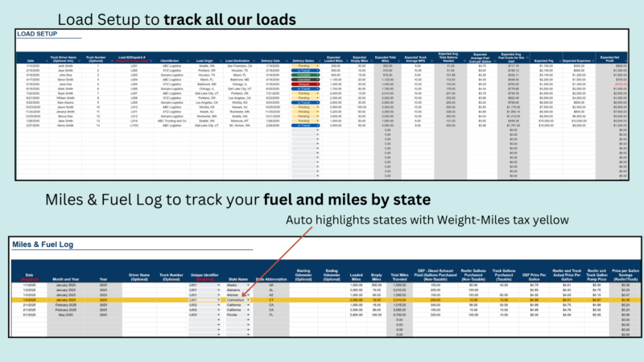This screenshot has height=362, width=644.
Task: Select the State Name header in Miles & Fuel Log
Action: coord(238,279)
